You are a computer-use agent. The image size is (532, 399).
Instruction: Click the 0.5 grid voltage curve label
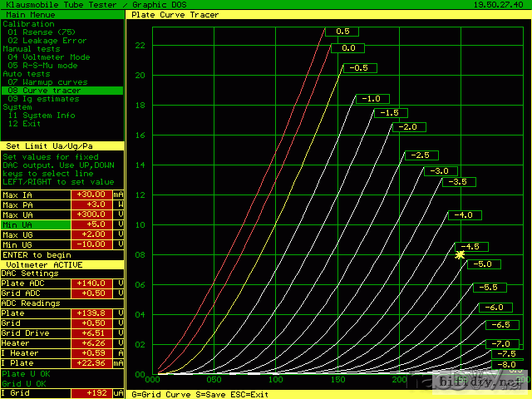pyautogui.click(x=342, y=32)
